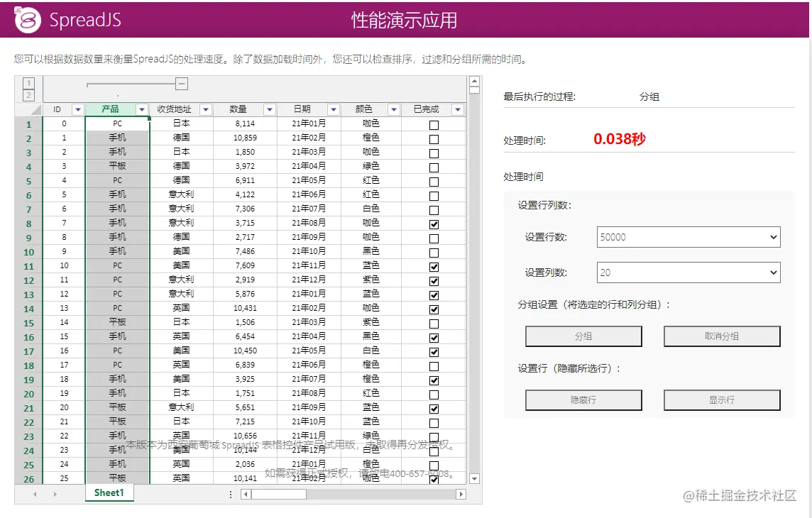Image resolution: width=812 pixels, height=518 pixels.
Task: Uncheck the 已完成 box in row 17
Action: click(434, 352)
